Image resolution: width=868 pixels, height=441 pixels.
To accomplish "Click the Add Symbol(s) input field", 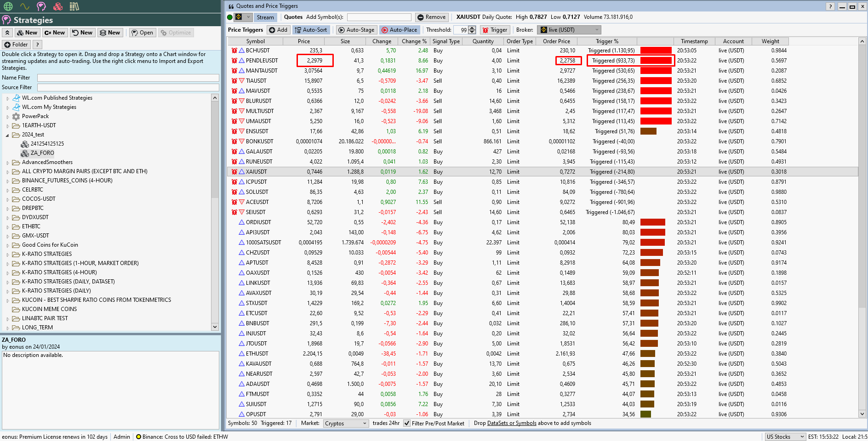I will tap(379, 17).
